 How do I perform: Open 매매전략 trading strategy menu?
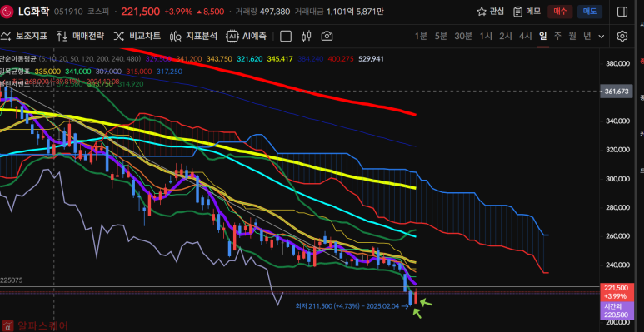[x=81, y=36]
